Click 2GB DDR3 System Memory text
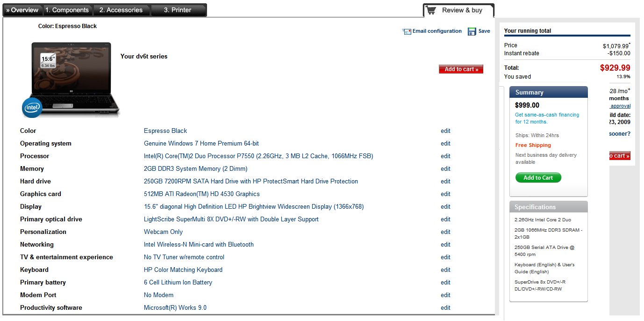This screenshot has height=321, width=644. (x=196, y=169)
